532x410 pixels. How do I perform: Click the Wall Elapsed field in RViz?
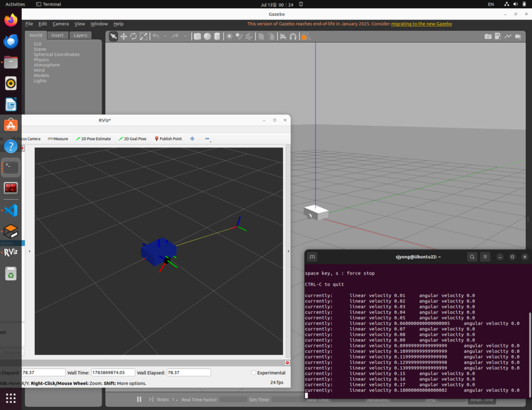tap(189, 373)
